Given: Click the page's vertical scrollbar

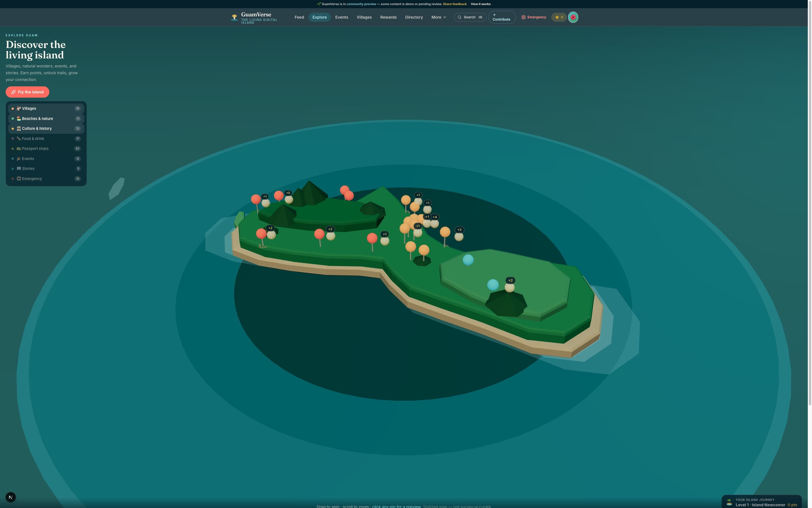Looking at the screenshot, I should [810, 203].
